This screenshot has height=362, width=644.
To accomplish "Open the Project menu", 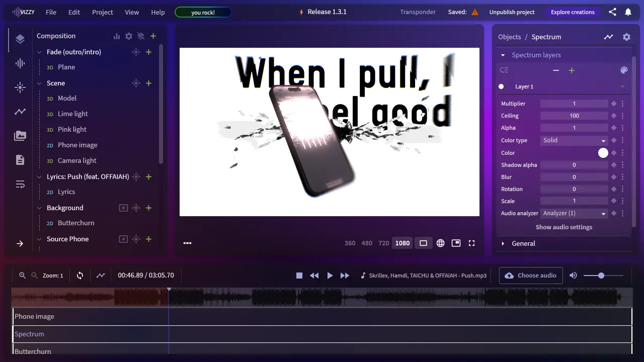I will click(x=102, y=12).
